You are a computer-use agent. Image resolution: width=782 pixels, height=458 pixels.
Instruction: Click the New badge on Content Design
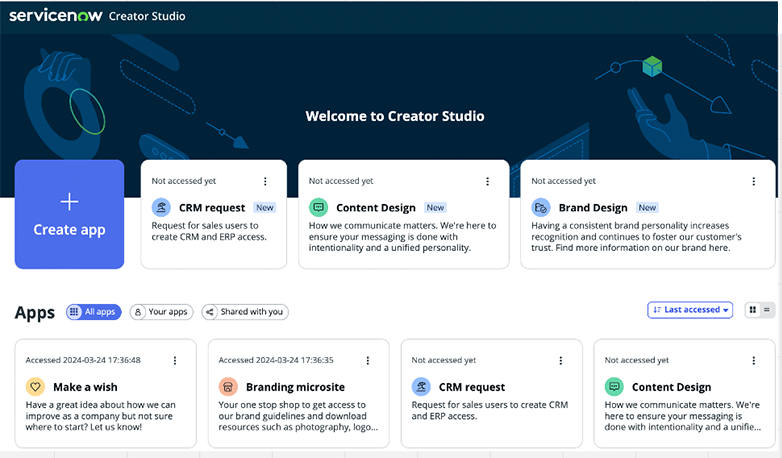tap(435, 208)
